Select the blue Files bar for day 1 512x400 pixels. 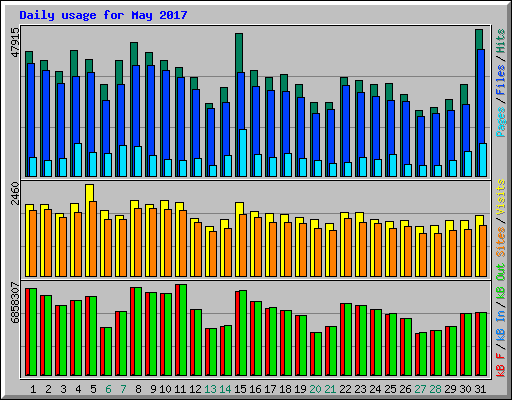point(31,110)
